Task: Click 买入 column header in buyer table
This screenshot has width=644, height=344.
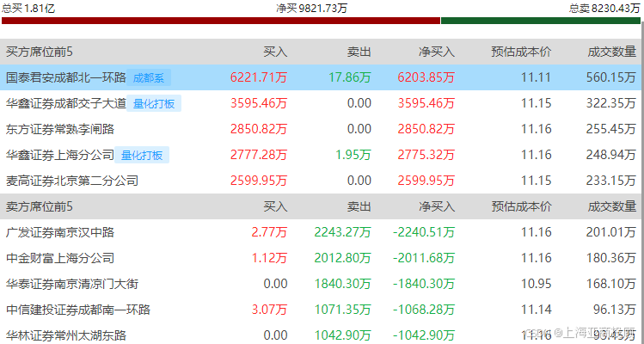Action: pyautogui.click(x=275, y=52)
